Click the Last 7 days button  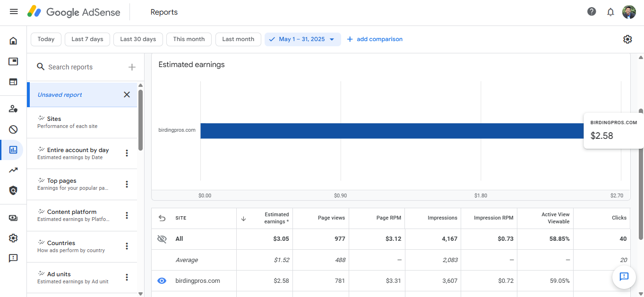(x=87, y=39)
